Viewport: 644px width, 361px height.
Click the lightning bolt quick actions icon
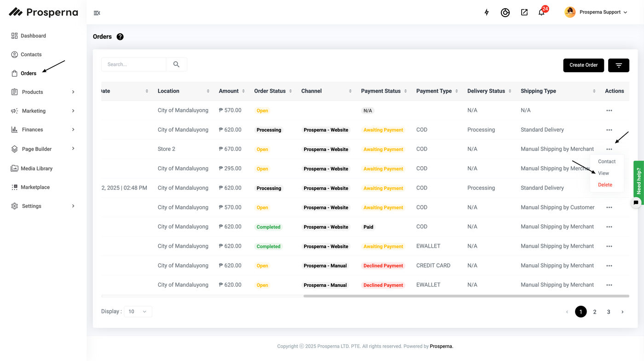point(487,12)
